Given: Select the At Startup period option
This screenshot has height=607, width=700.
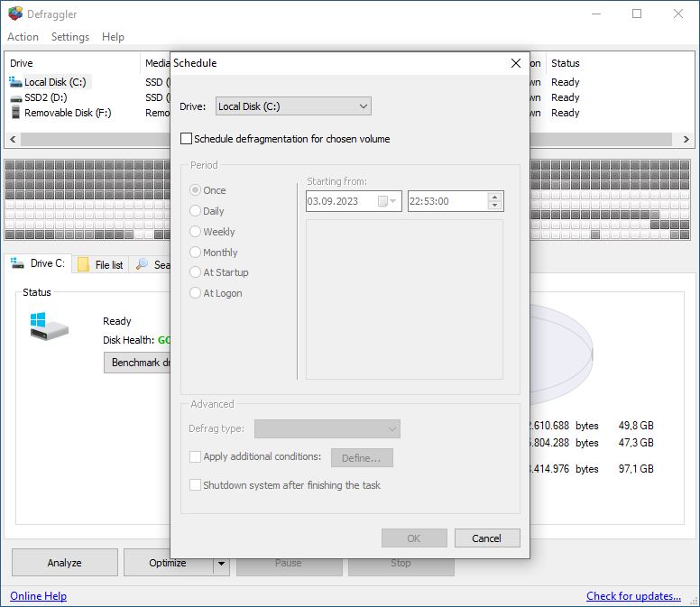Looking at the screenshot, I should 195,272.
